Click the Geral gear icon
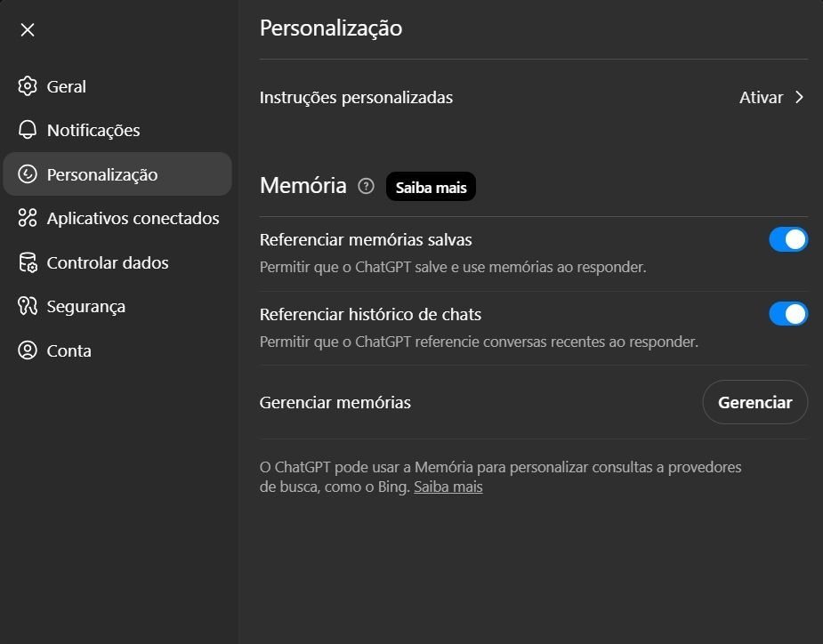The height and width of the screenshot is (644, 823). [x=28, y=86]
